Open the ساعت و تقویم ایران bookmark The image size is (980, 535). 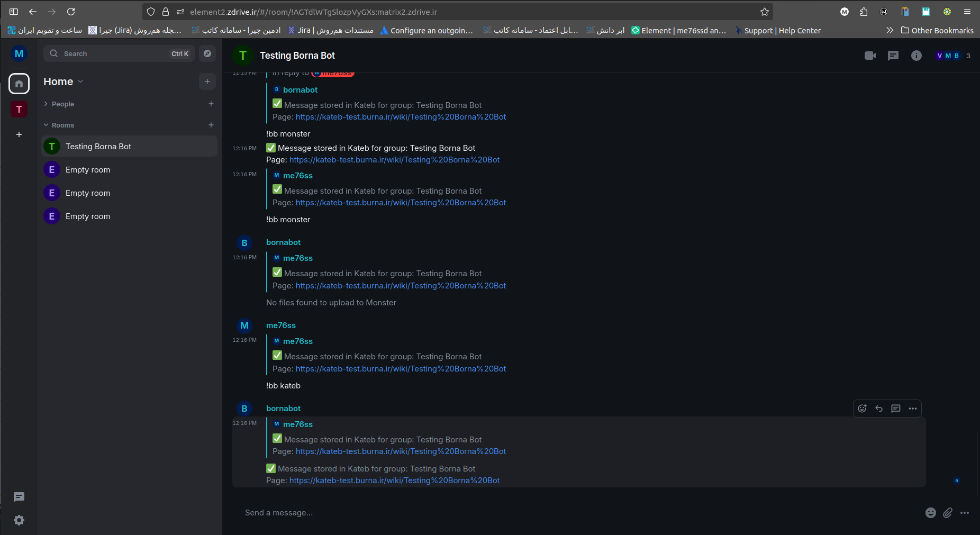click(x=45, y=30)
